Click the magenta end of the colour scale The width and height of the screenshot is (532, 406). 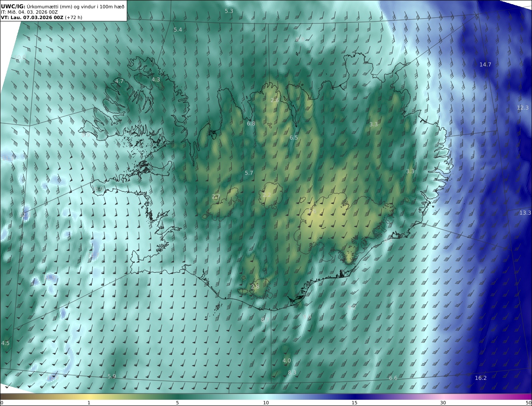tap(528, 396)
